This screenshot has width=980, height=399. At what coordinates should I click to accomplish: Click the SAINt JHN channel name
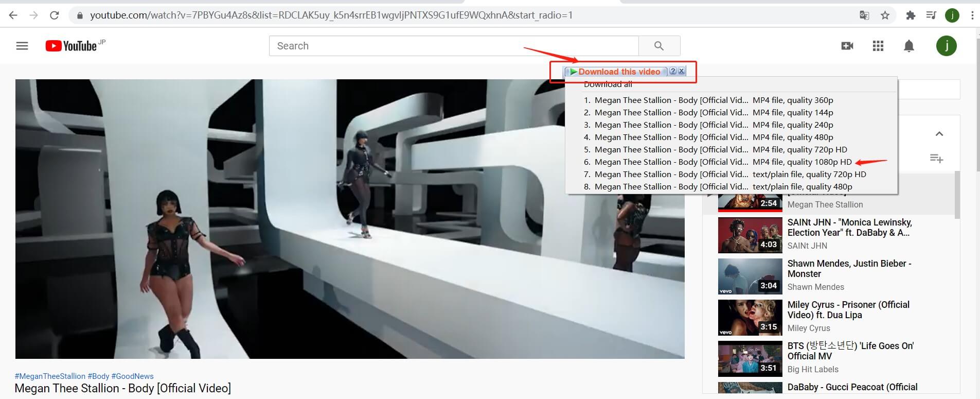(x=807, y=246)
